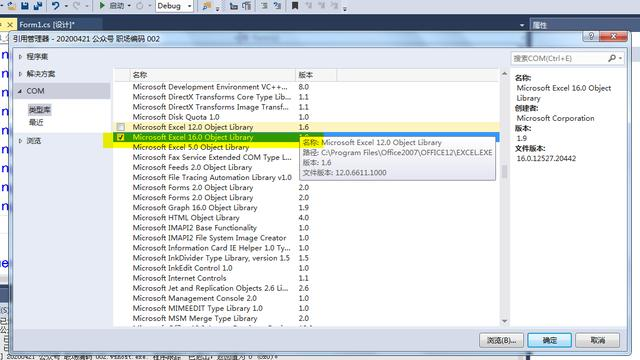Select Microsoft InkDivider Type Library row
This screenshot has height=360, width=640.
(x=306, y=258)
